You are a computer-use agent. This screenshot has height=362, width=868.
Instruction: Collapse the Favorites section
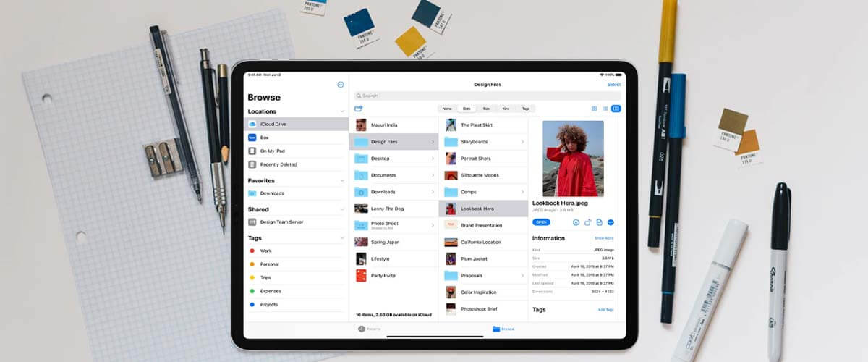[342, 181]
